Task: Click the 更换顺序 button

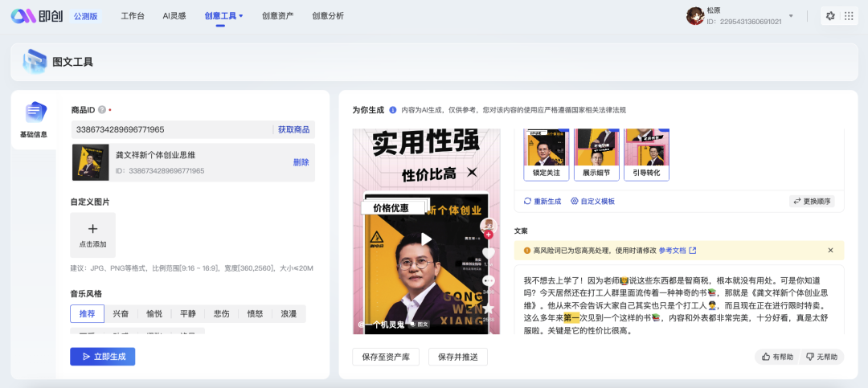Action: 812,201
